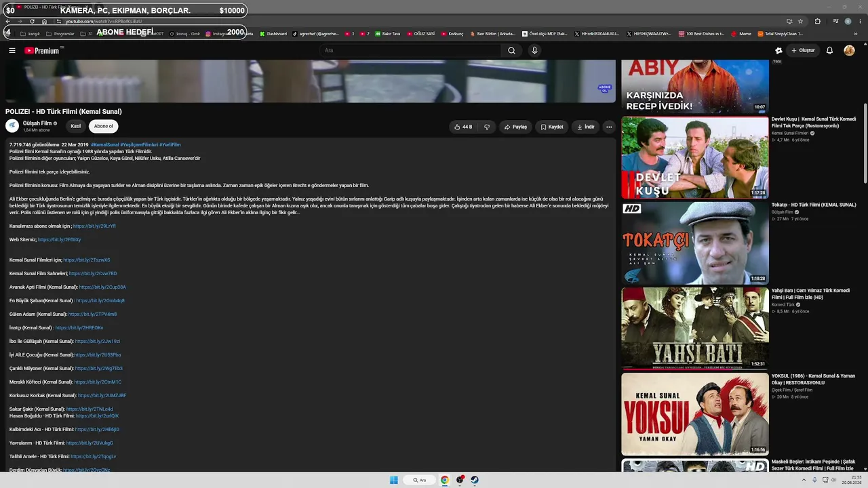Image resolution: width=868 pixels, height=488 pixels.
Task: Open YOKSUL (1986) video title
Action: coord(813,379)
